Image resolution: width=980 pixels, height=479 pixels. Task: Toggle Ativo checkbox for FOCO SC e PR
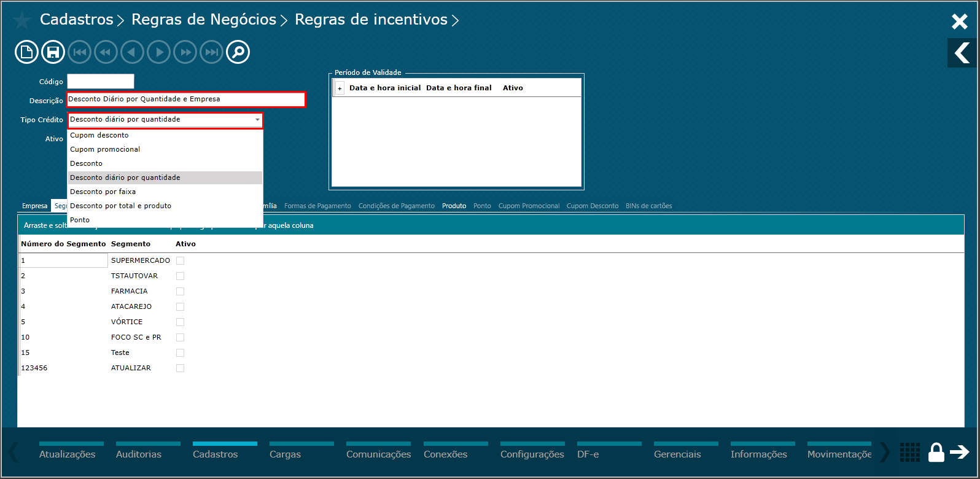(x=180, y=337)
